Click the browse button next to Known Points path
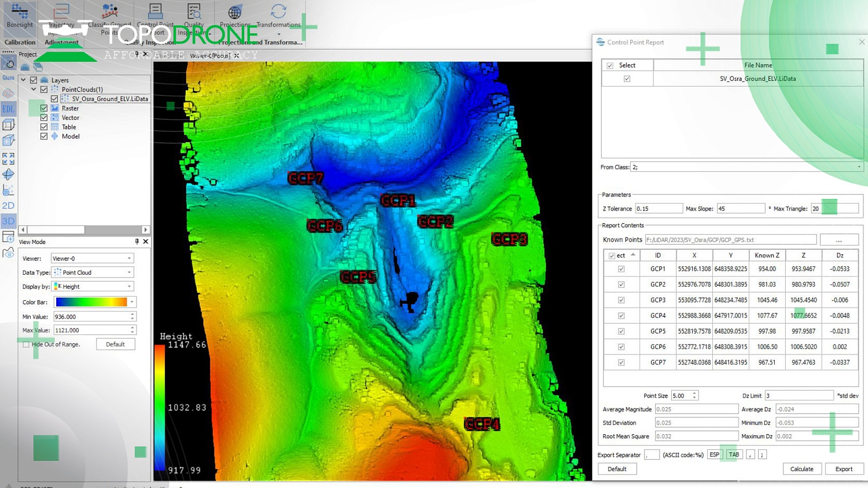Screen dimensions: 868x488 (839, 239)
